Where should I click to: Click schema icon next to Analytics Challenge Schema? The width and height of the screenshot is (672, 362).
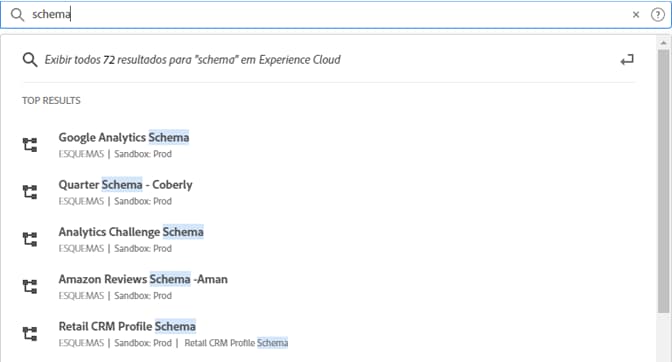30,239
